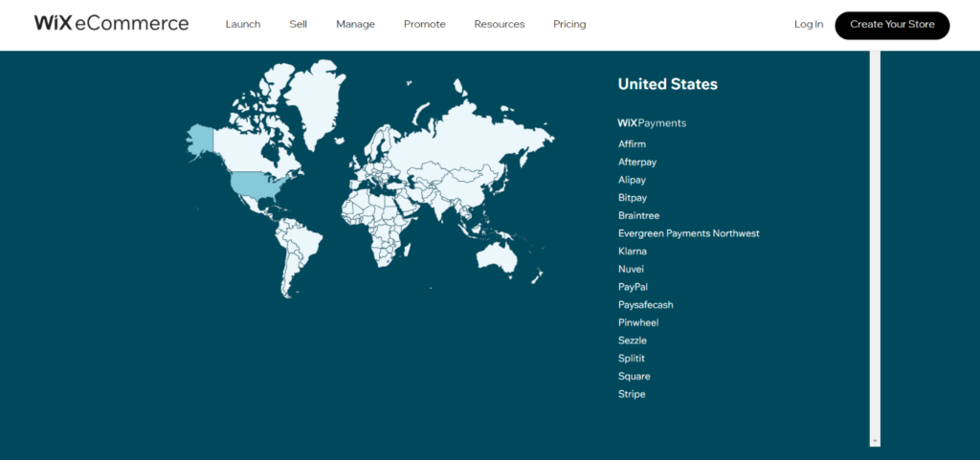Click the Wix Payments entry
The width and height of the screenshot is (980, 460).
tap(652, 123)
